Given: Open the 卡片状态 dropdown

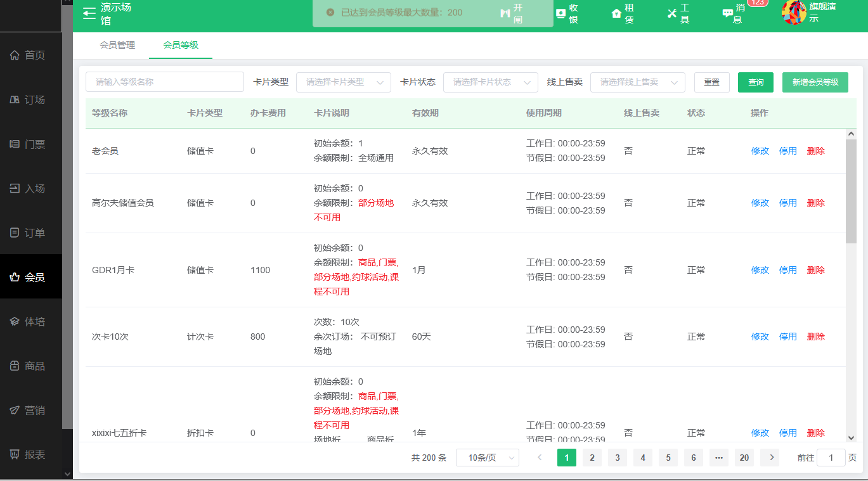Looking at the screenshot, I should coord(491,82).
